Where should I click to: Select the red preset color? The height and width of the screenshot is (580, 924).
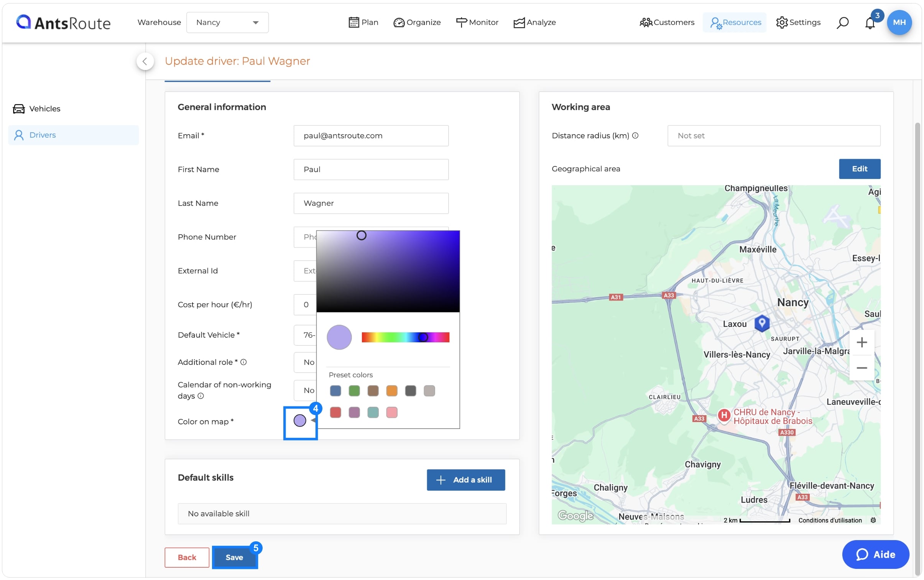[335, 412]
